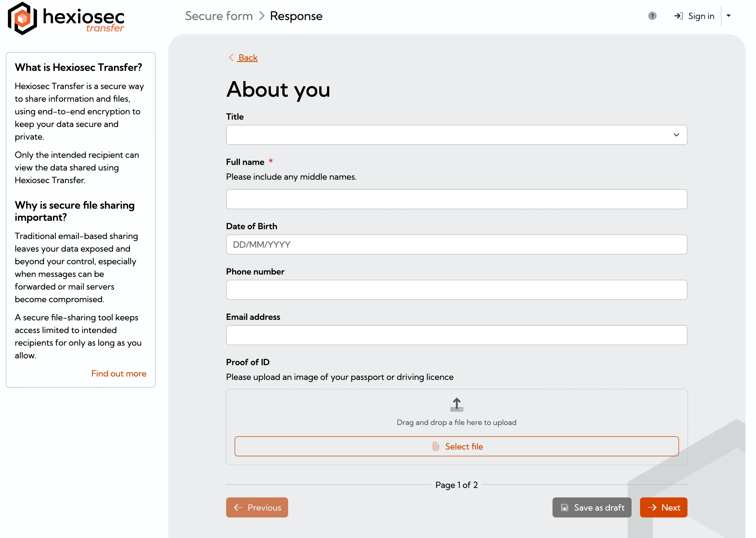
Task: Click the 'Page 1 of 2' indicator text
Action: pyautogui.click(x=456, y=485)
